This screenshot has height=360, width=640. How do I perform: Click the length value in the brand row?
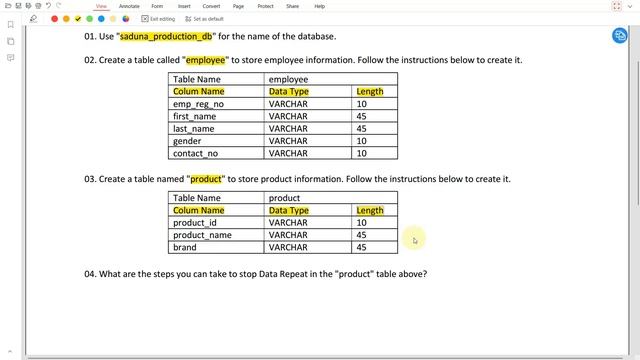point(361,247)
